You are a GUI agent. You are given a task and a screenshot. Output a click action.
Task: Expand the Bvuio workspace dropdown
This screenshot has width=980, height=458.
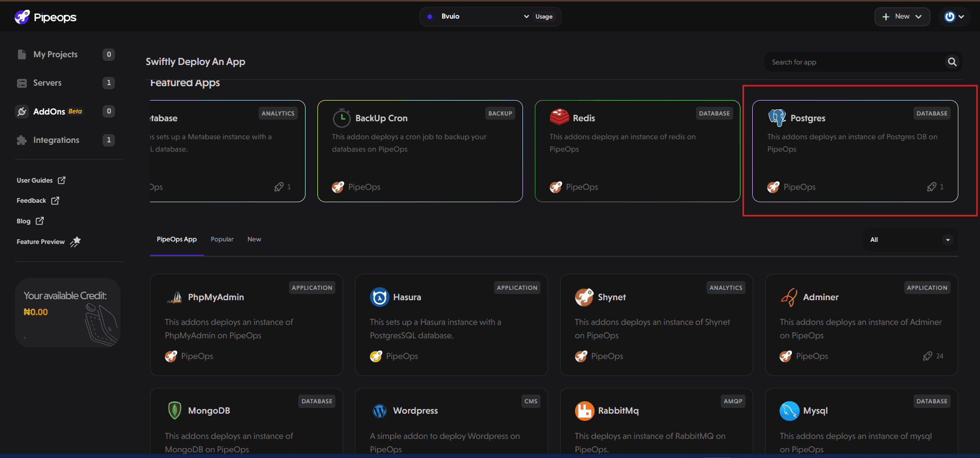(x=477, y=17)
